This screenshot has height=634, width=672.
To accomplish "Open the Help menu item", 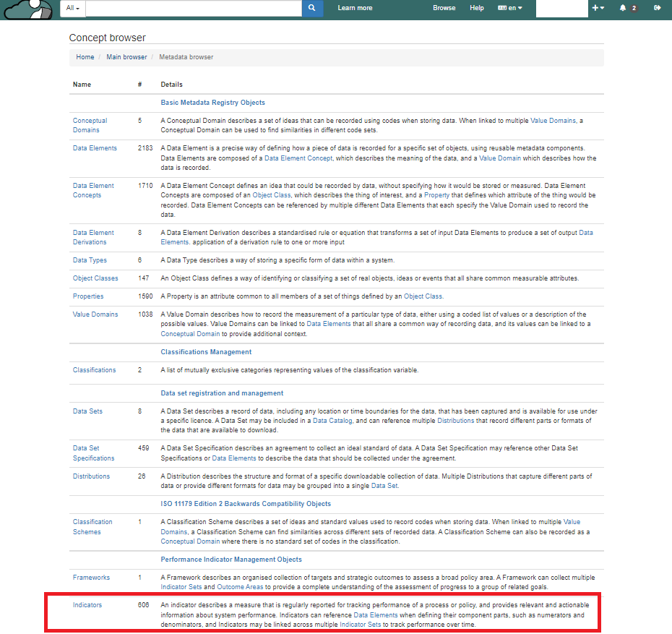I will (x=477, y=8).
